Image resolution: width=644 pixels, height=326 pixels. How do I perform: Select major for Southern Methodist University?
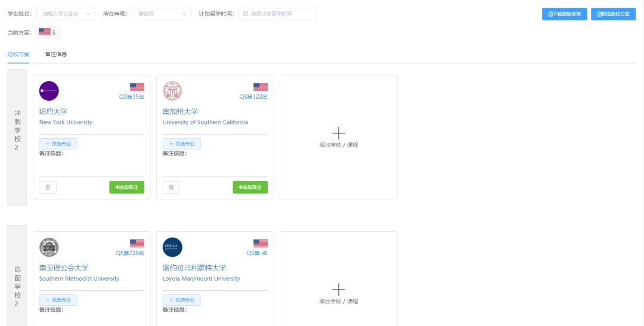[58, 300]
